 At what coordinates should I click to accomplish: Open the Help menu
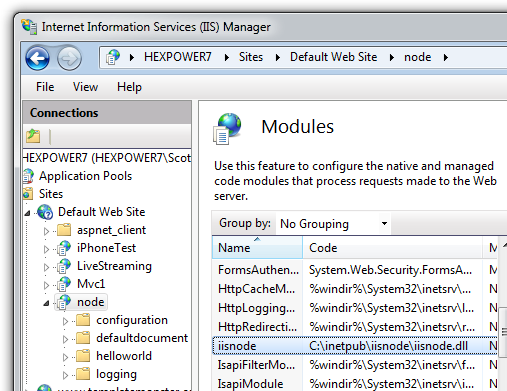[129, 87]
